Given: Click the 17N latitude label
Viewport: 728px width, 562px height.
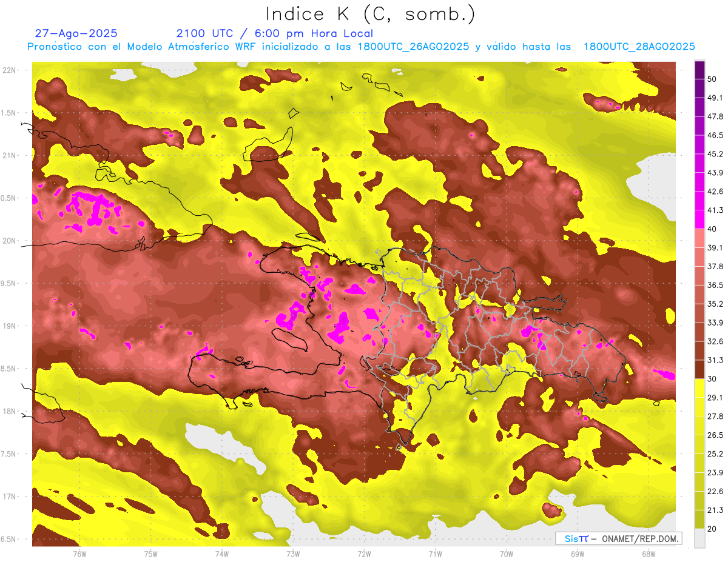Looking at the screenshot, I should point(10,497).
